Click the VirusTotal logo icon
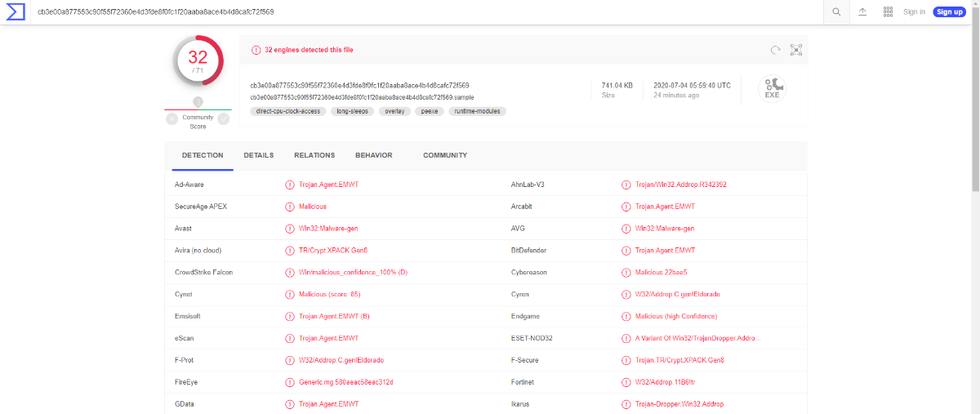This screenshot has height=414, width=980. click(15, 11)
